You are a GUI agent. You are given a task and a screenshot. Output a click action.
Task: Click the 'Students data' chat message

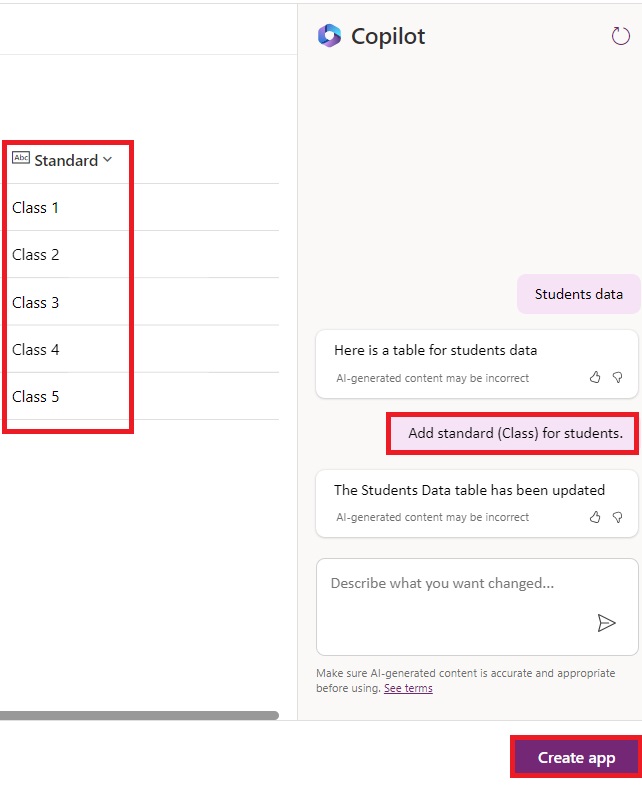pos(578,294)
